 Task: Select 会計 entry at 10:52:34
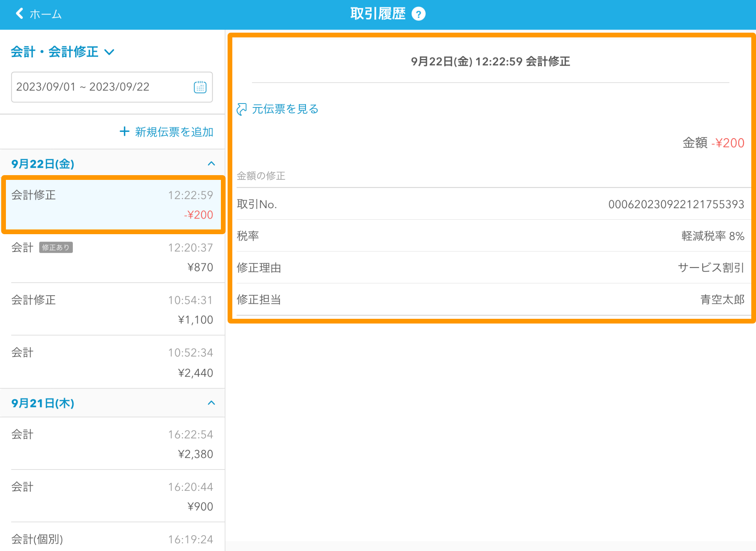(113, 362)
